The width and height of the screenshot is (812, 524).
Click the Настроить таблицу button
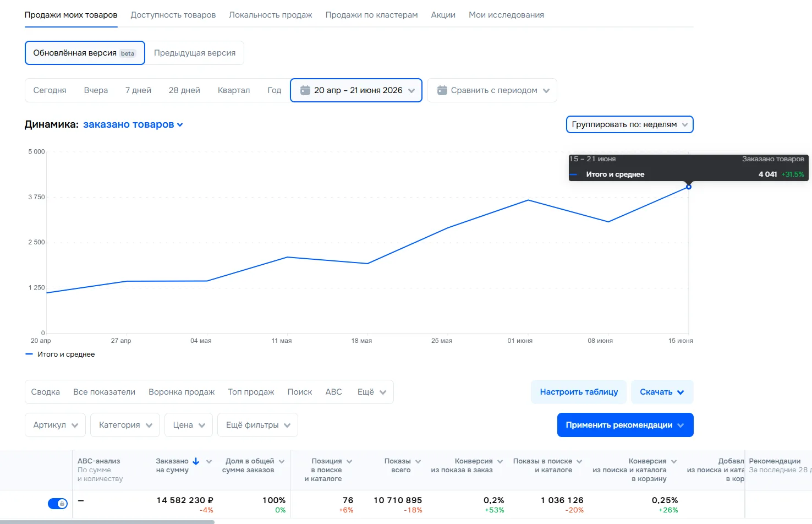coord(579,392)
